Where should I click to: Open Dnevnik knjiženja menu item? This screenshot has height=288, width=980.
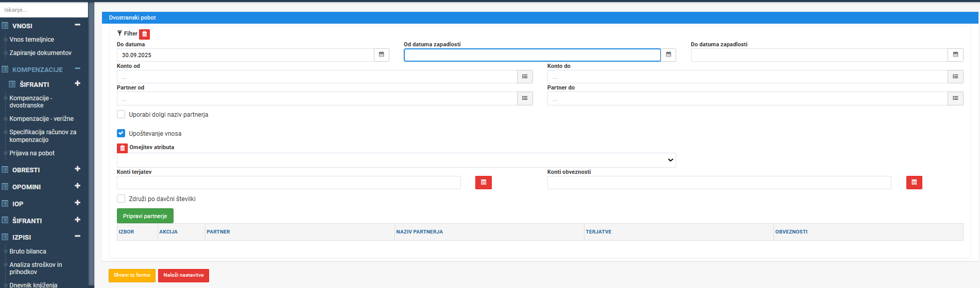tap(33, 285)
